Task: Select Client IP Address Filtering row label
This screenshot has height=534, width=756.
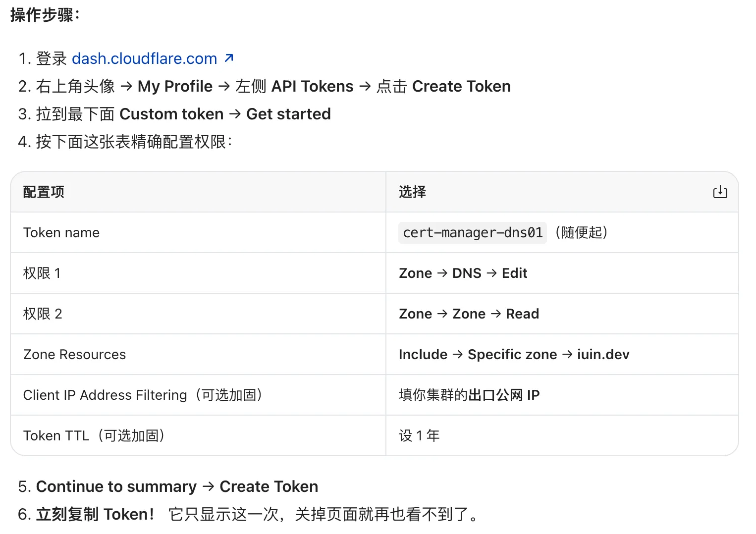Action: [143, 395]
